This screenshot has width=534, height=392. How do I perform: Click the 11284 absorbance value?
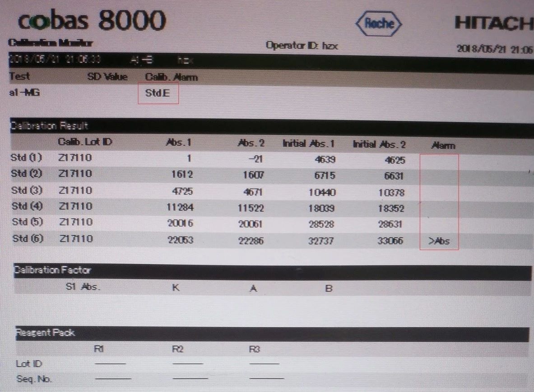180,207
